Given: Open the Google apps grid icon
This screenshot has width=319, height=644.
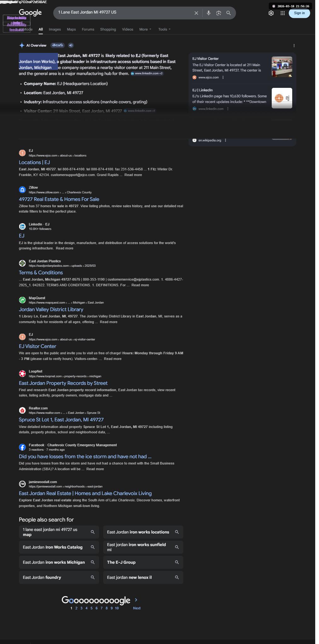Looking at the screenshot, I should tap(282, 13).
